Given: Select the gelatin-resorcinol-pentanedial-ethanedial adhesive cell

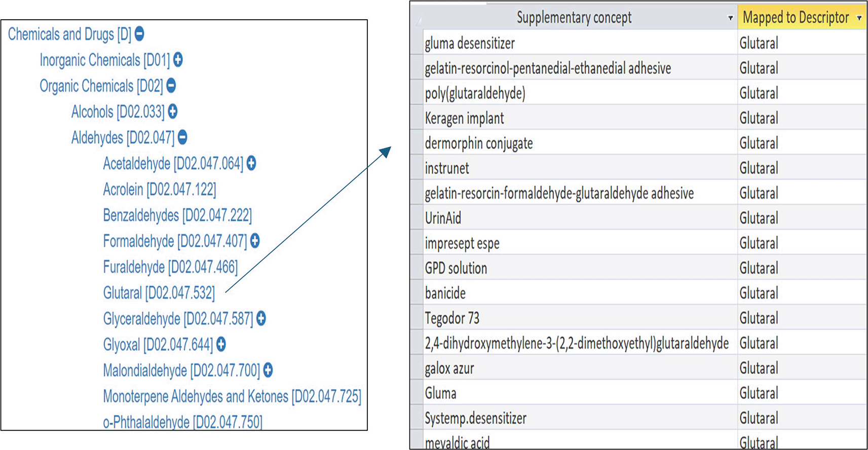Looking at the screenshot, I should click(580, 67).
